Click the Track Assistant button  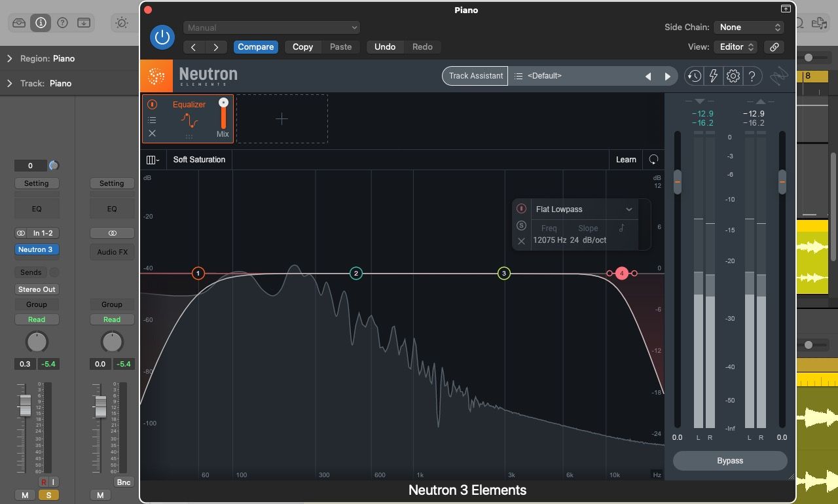tap(475, 76)
